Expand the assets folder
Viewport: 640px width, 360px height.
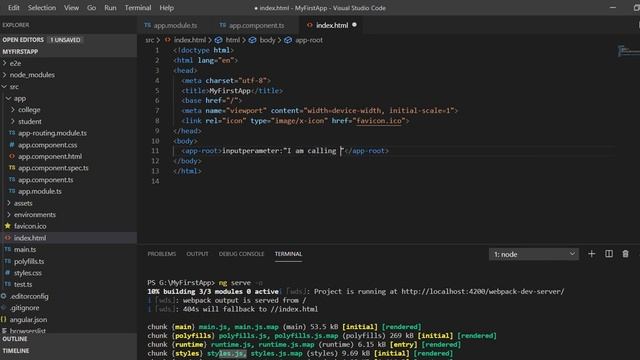pyautogui.click(x=23, y=203)
